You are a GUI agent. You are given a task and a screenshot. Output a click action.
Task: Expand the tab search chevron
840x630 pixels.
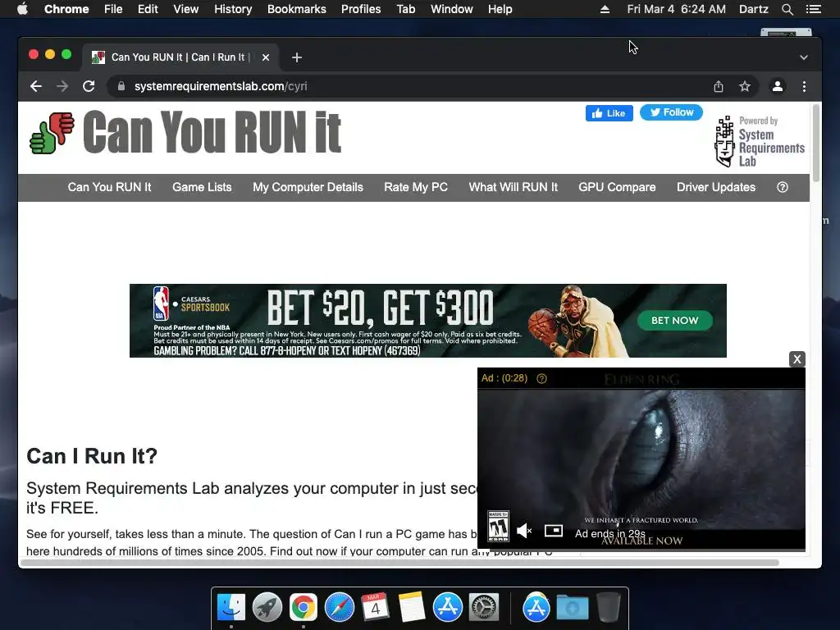coord(804,57)
